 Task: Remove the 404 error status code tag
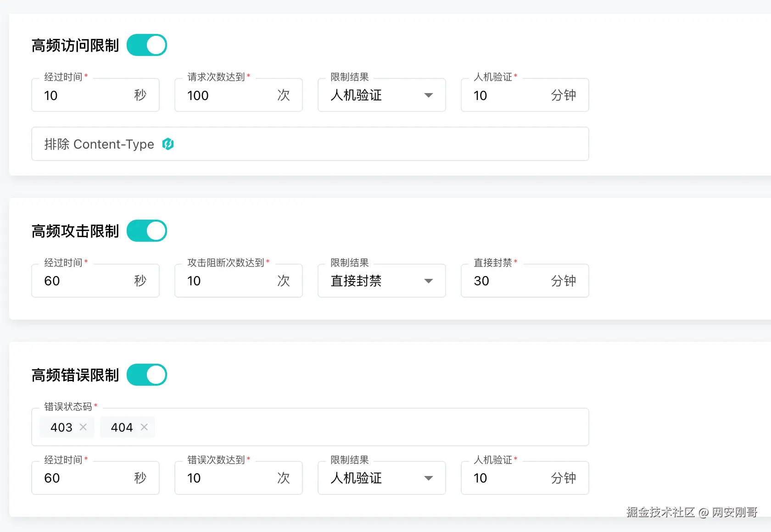[144, 427]
